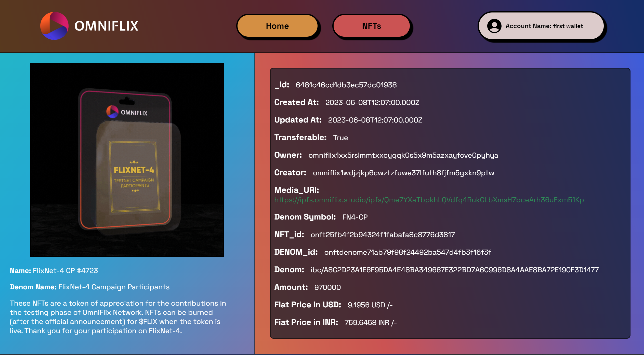The image size is (644, 355).
Task: Open the first wallet account button
Action: click(542, 26)
